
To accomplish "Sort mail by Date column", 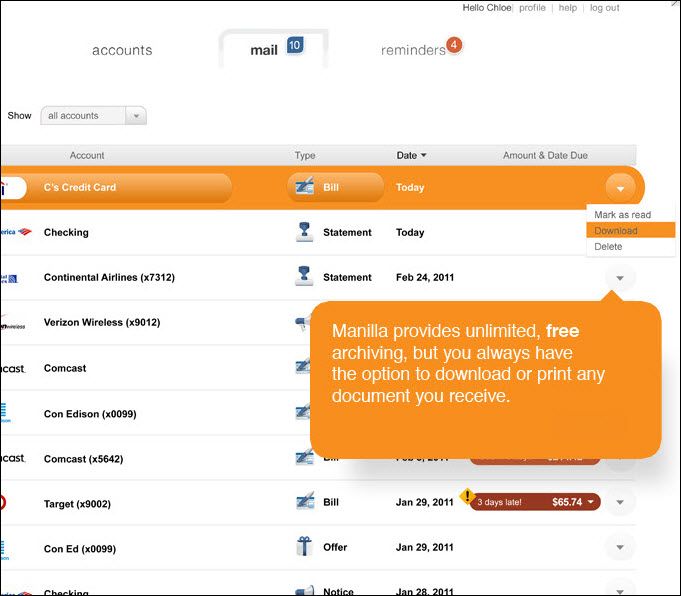I will pyautogui.click(x=411, y=155).
